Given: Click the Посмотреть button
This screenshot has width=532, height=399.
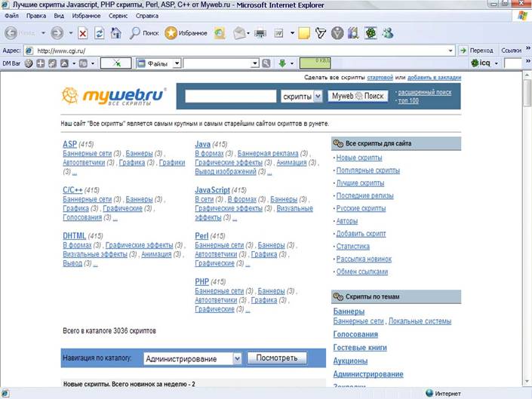Looking at the screenshot, I should [277, 358].
